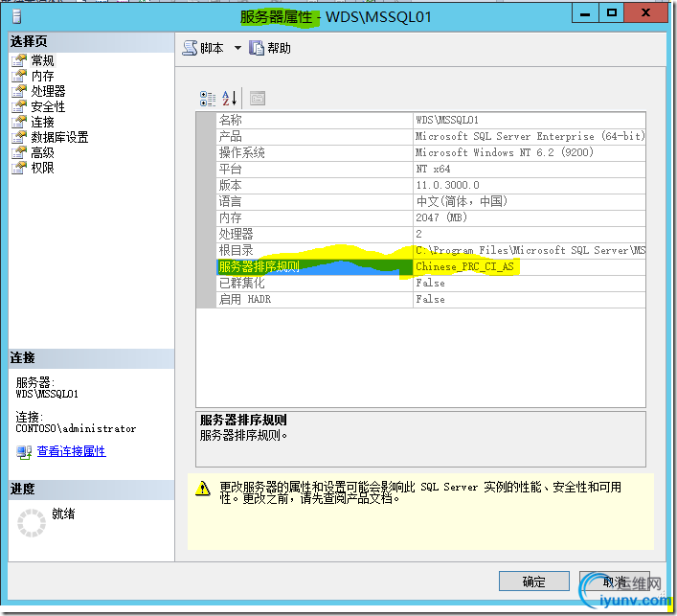
Task: Select the 内存 page icon
Action: coord(19,76)
